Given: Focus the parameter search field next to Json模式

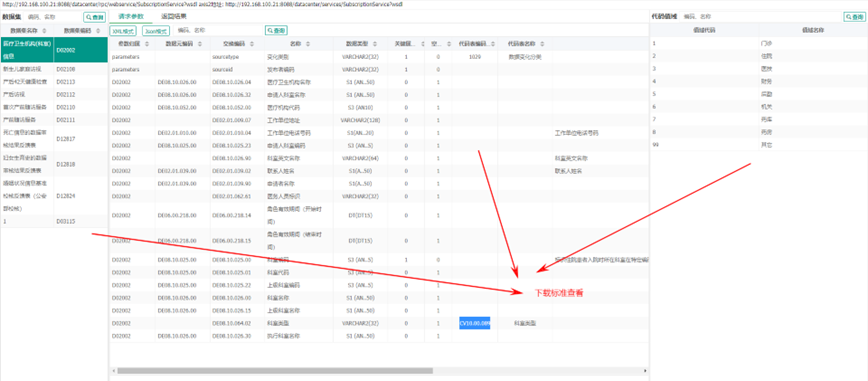Looking at the screenshot, I should (219, 31).
